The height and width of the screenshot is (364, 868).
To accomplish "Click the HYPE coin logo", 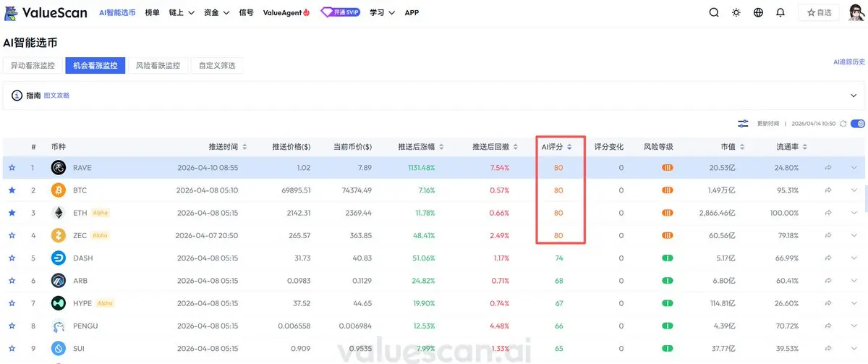I will [x=59, y=303].
